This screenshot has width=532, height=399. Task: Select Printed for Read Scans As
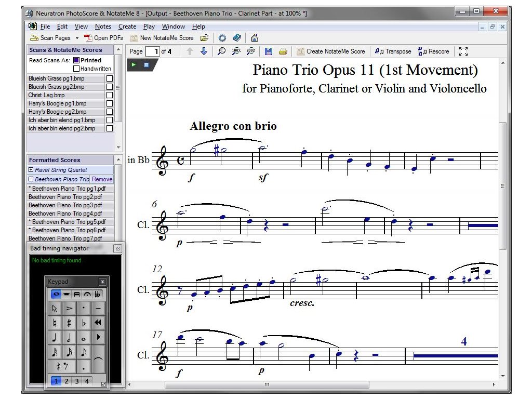[76, 60]
